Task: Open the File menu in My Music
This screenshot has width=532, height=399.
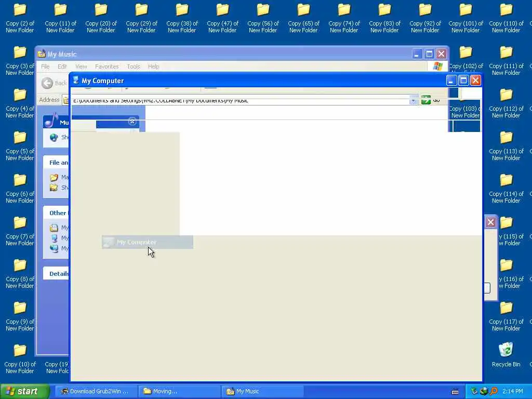Action: click(x=45, y=66)
